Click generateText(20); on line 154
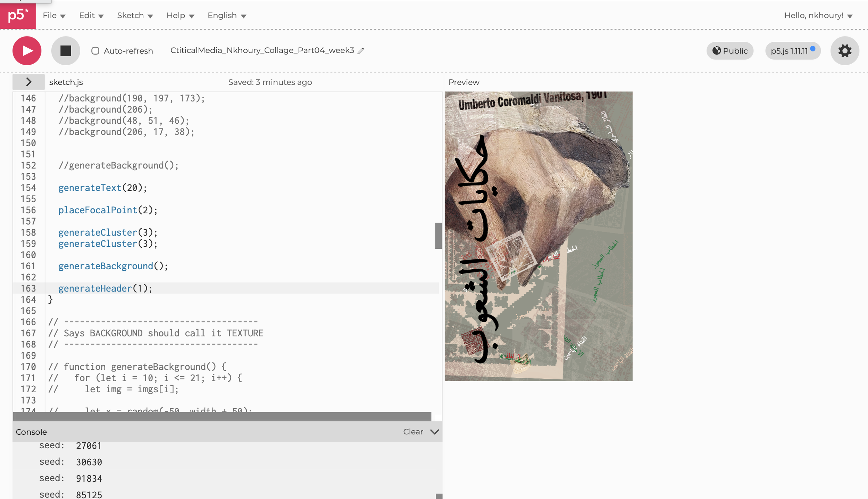868x499 pixels. pyautogui.click(x=102, y=188)
